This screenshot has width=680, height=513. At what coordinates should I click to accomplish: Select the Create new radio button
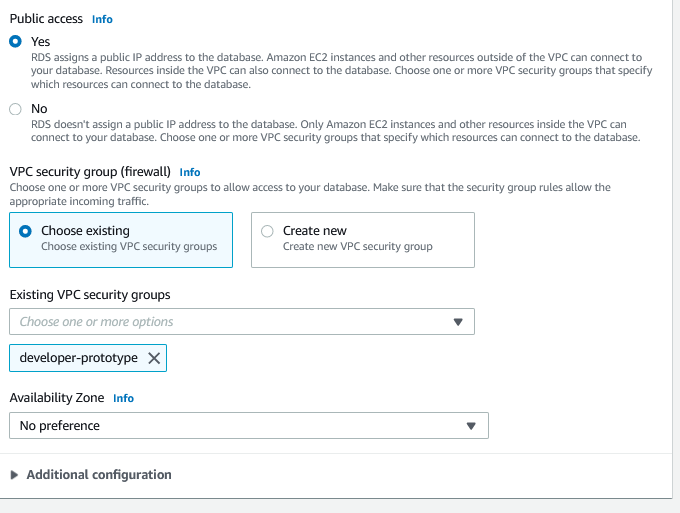(267, 231)
